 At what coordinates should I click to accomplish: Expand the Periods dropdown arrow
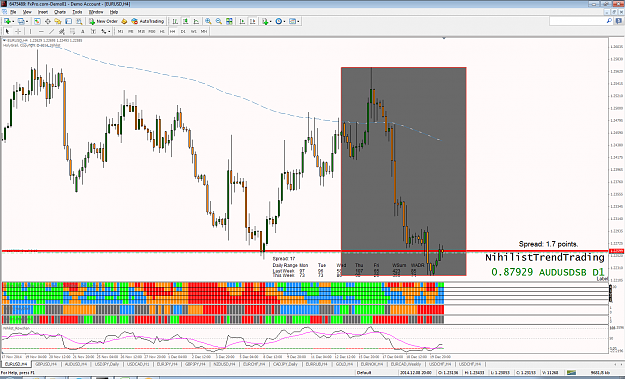[284, 22]
